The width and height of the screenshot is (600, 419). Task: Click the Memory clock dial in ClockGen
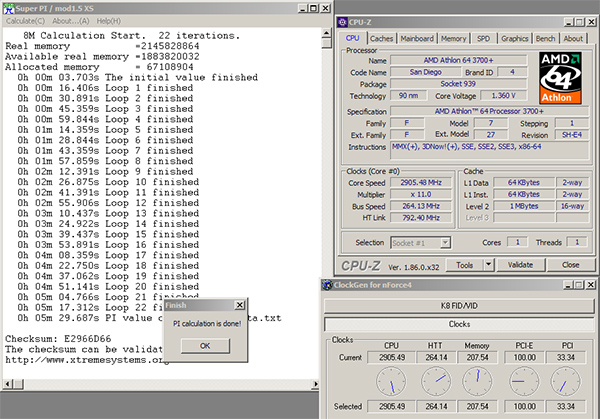[x=477, y=381]
